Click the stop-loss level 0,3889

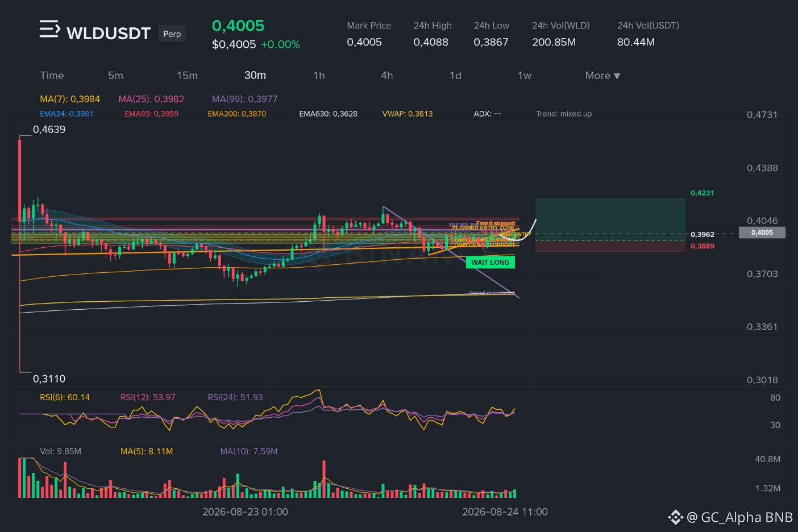(x=703, y=246)
